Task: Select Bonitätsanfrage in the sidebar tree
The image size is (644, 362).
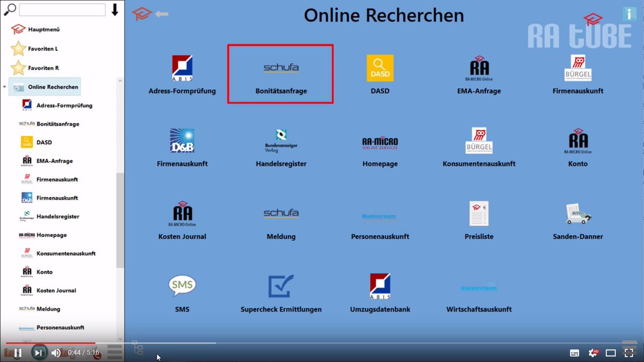Action: tap(49, 124)
